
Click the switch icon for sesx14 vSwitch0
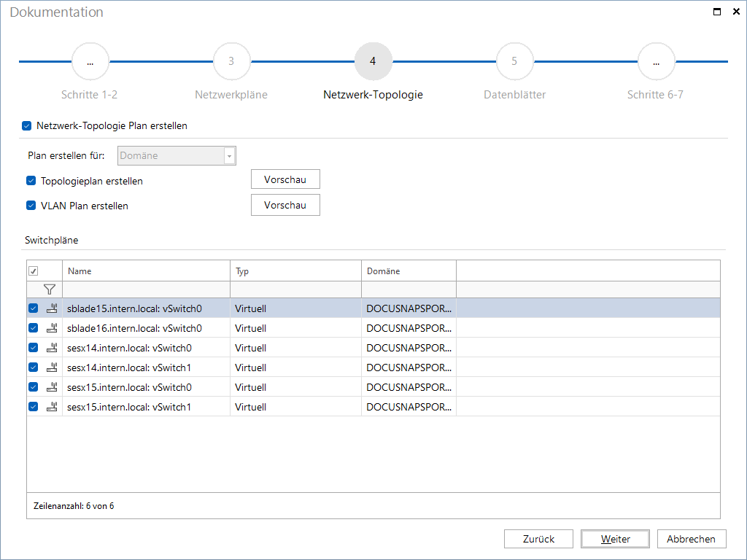coord(52,348)
